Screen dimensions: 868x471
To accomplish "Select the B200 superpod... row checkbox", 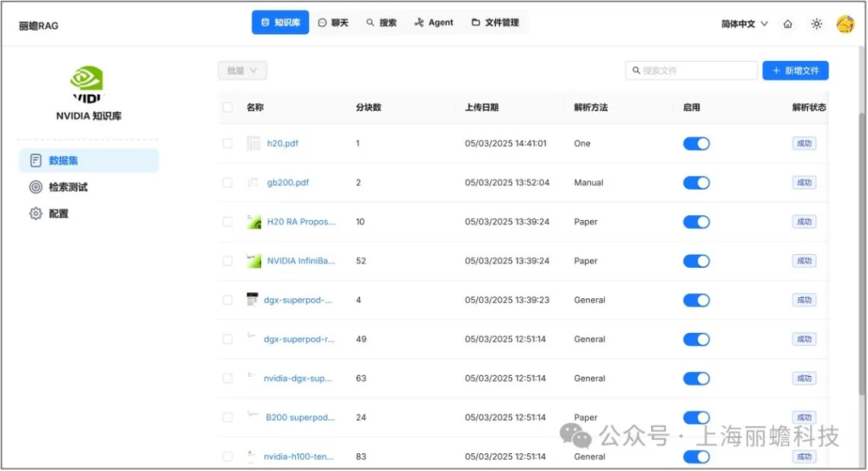I will coord(227,418).
